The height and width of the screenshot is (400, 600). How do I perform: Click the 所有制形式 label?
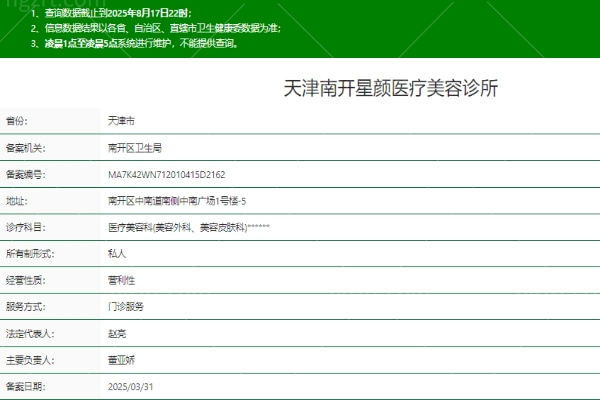[x=30, y=253]
